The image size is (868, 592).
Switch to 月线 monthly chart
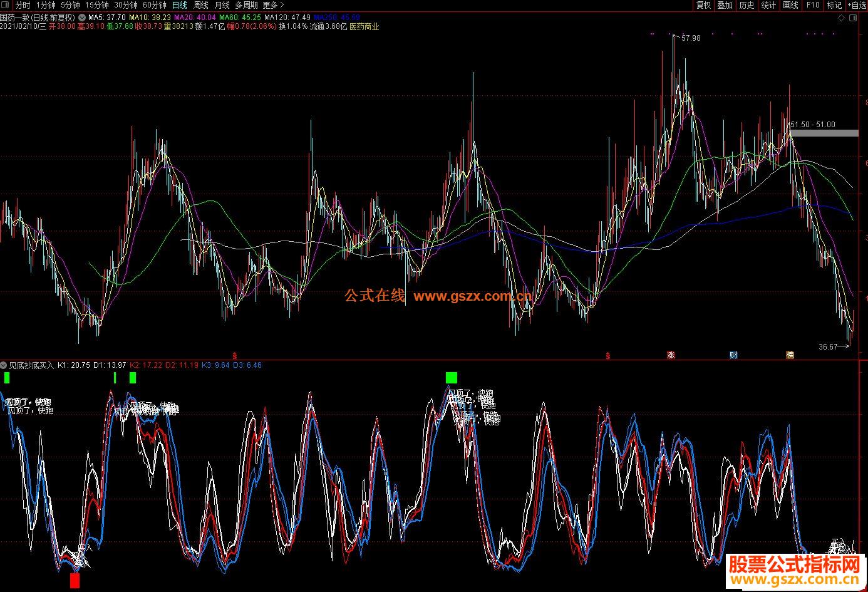(222, 5)
